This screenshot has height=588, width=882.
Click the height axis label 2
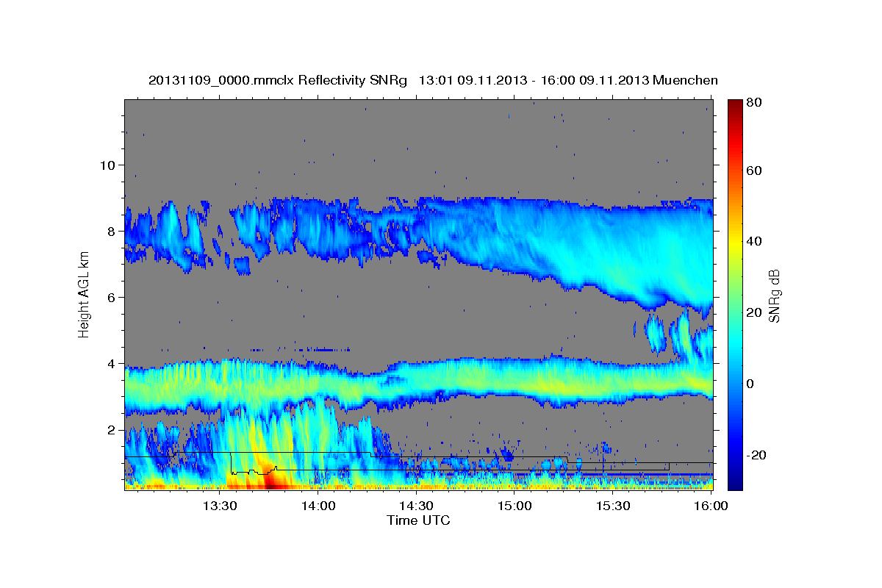click(110, 429)
